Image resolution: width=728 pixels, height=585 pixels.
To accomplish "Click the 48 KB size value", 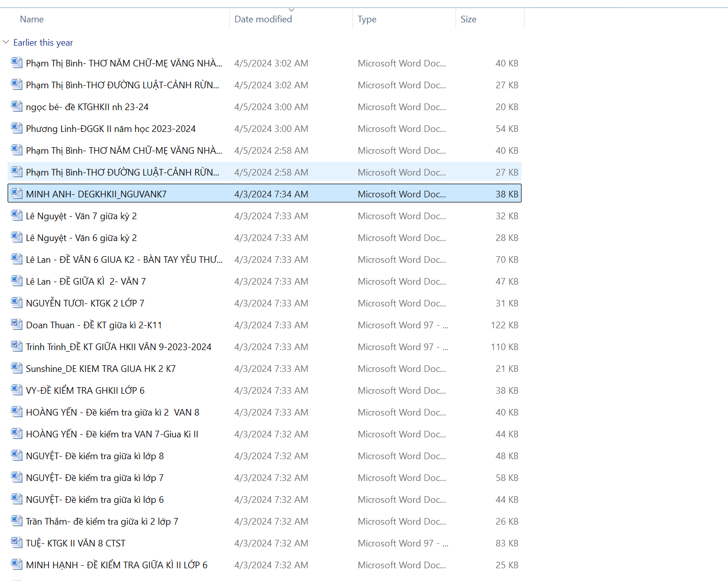I will pyautogui.click(x=507, y=456).
